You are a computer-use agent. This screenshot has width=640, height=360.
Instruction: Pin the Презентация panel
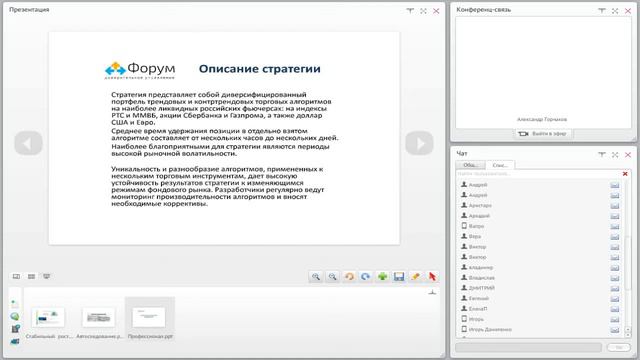click(410, 11)
